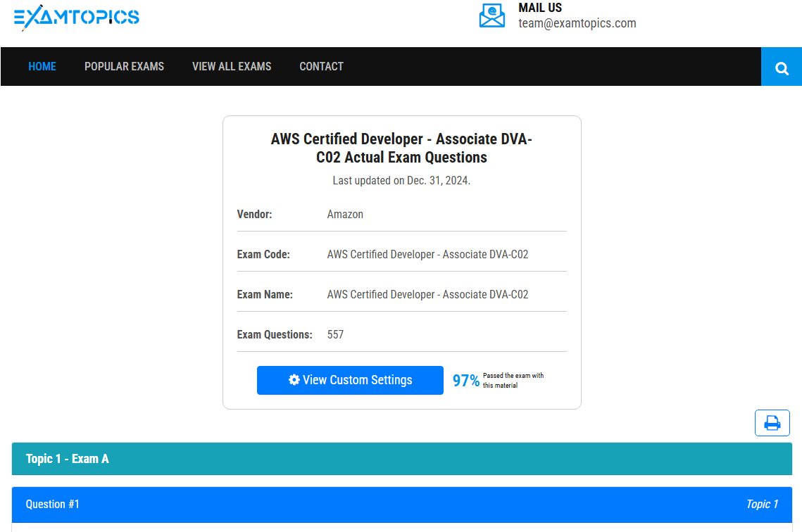Open the POPULAR EXAMS menu item
Viewport: 802px width, 532px height.
point(124,67)
